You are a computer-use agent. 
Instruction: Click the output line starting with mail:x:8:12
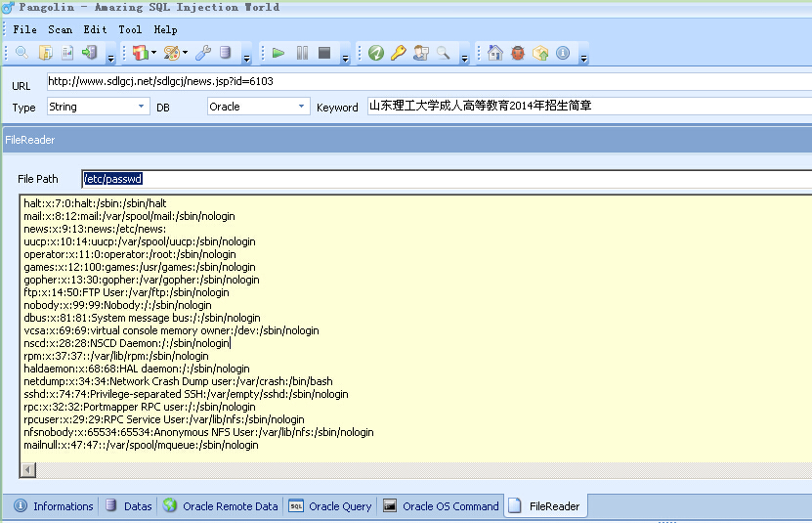click(129, 216)
